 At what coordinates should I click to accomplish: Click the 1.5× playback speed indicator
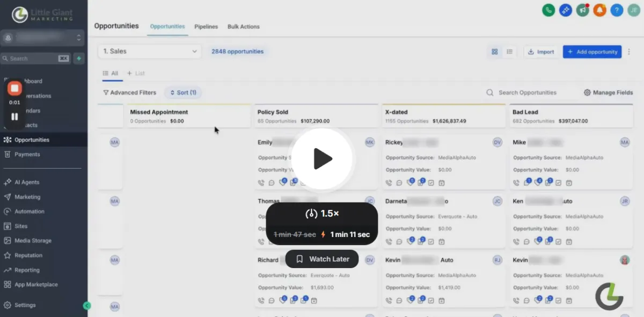tap(322, 214)
